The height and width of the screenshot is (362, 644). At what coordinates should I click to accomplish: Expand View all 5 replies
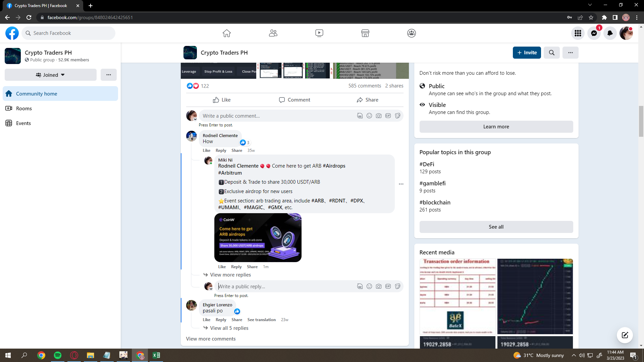229,328
